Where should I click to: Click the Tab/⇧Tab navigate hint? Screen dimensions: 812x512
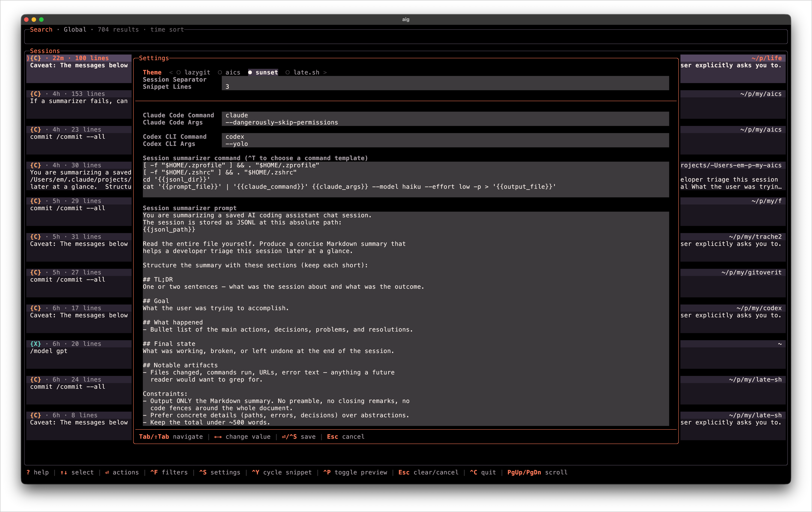click(x=171, y=437)
